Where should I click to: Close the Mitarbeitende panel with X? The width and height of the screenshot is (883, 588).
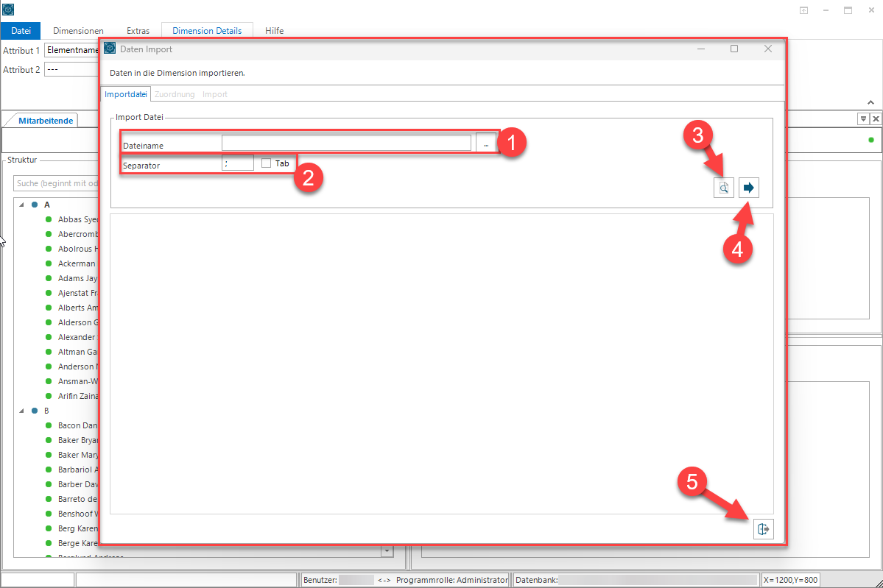876,118
